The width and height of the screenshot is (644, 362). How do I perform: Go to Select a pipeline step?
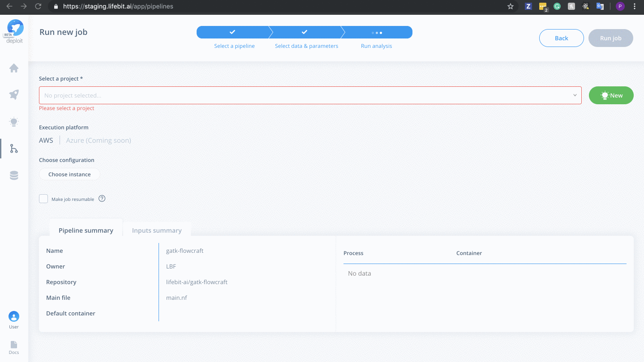pos(234,46)
